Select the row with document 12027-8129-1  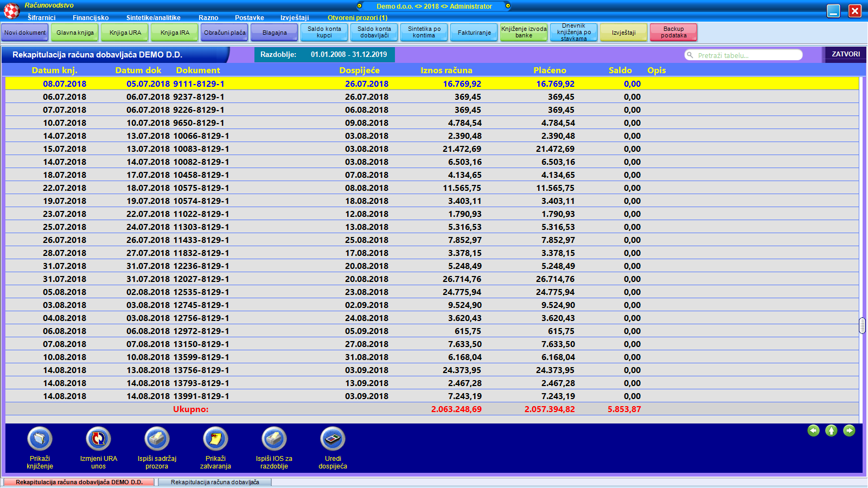point(201,279)
